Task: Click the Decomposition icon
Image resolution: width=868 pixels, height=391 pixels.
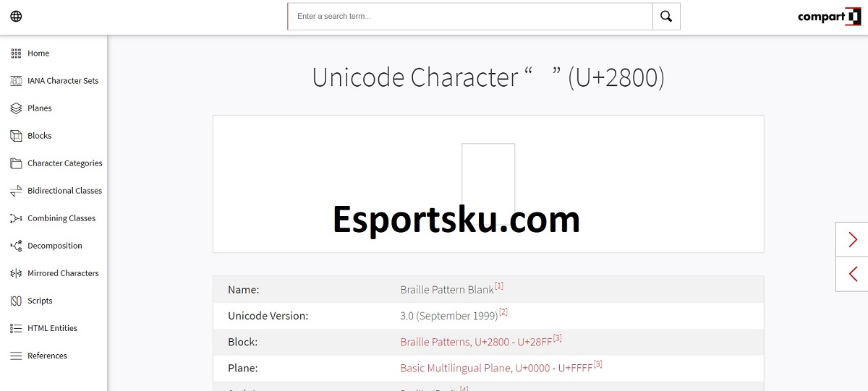Action: (x=16, y=246)
